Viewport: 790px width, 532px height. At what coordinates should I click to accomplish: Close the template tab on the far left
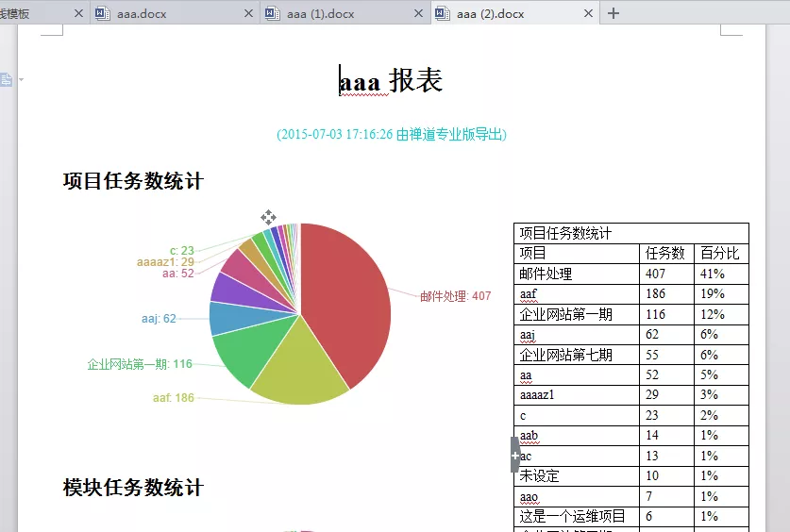78,13
